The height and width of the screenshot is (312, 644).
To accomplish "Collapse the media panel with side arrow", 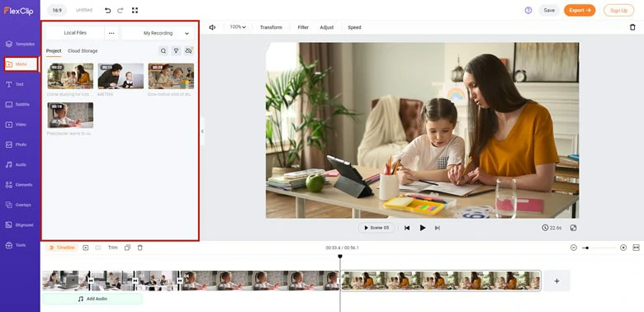I will pyautogui.click(x=202, y=131).
